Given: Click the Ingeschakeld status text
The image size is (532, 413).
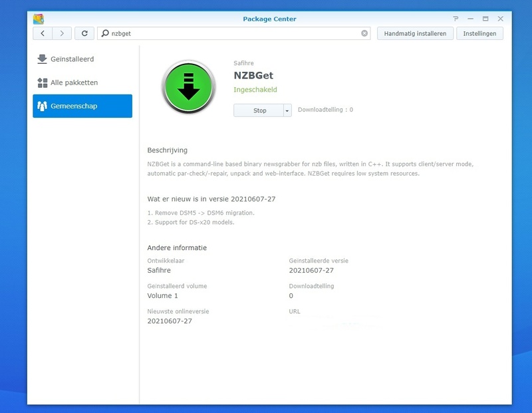Looking at the screenshot, I should click(255, 90).
